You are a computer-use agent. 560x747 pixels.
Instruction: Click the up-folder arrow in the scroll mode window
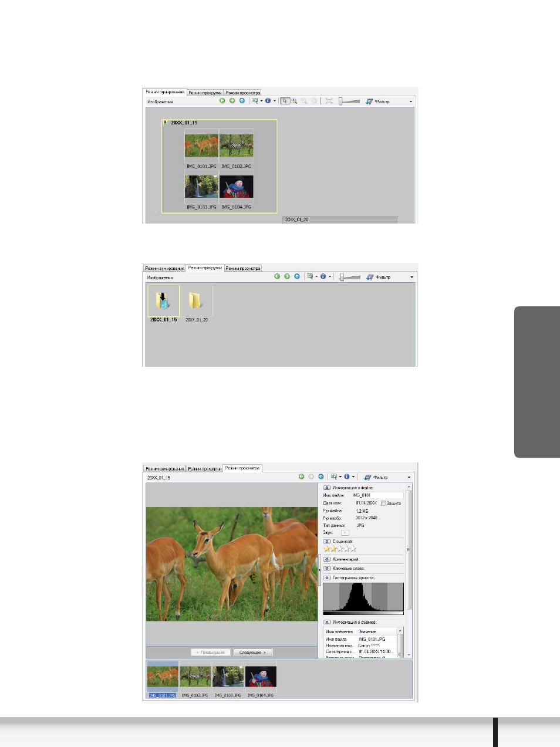(x=297, y=276)
